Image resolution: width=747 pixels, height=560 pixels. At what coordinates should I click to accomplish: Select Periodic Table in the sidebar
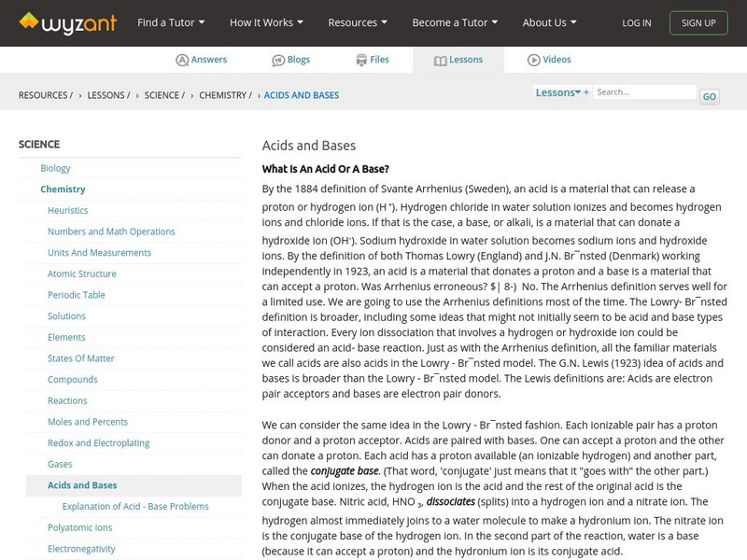pyautogui.click(x=77, y=295)
